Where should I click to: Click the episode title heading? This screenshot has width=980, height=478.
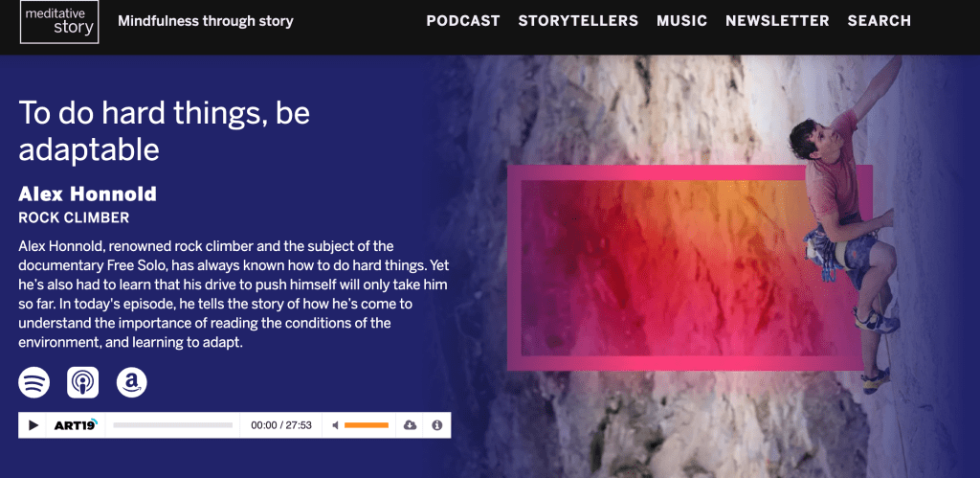click(x=165, y=131)
